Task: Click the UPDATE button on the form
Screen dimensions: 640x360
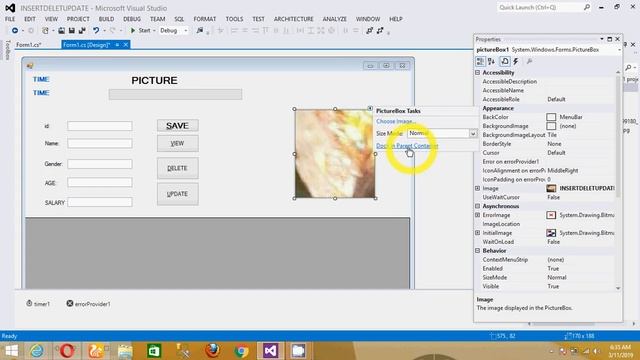Action: tap(178, 194)
